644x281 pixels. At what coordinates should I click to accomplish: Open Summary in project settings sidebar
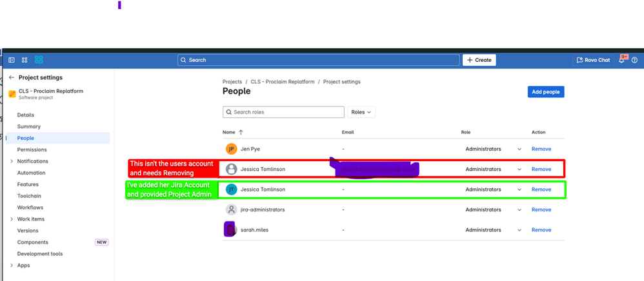coord(29,126)
